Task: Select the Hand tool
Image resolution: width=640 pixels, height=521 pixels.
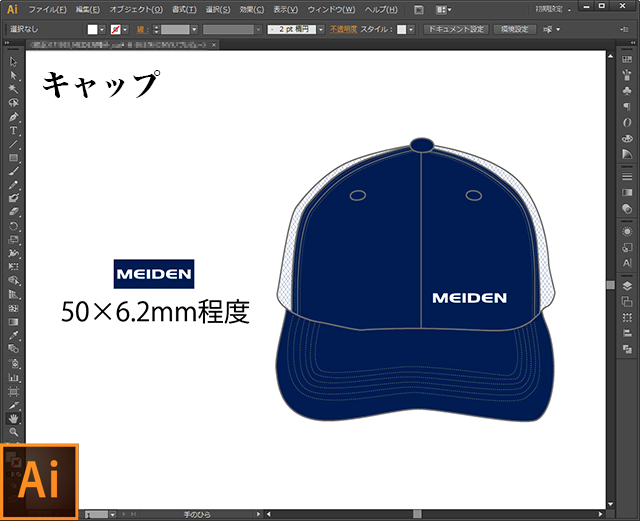Action: tap(13, 419)
